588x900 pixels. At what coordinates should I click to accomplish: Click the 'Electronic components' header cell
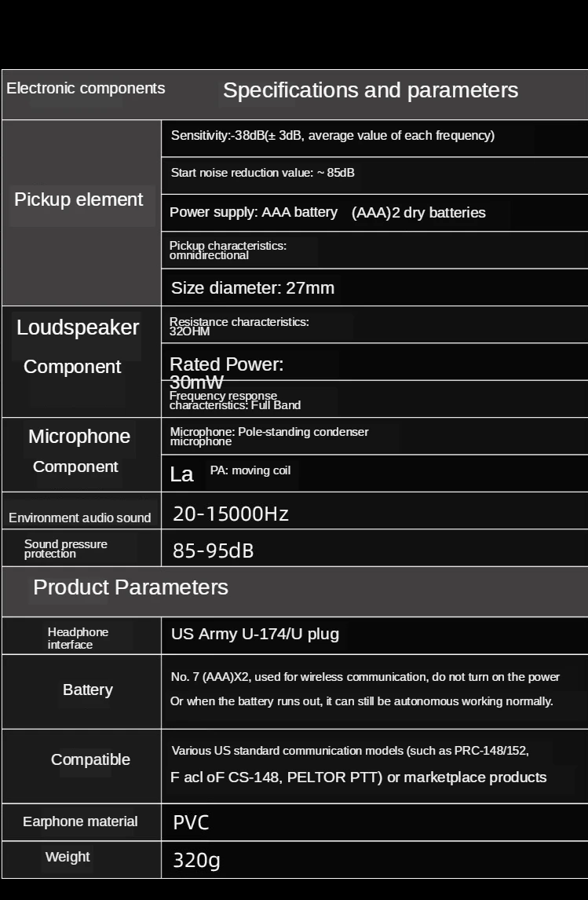86,88
